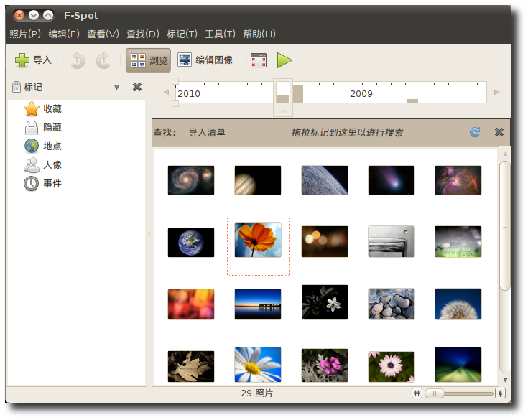
Task: Select the blurry green grass thumbnail
Action: [458, 242]
